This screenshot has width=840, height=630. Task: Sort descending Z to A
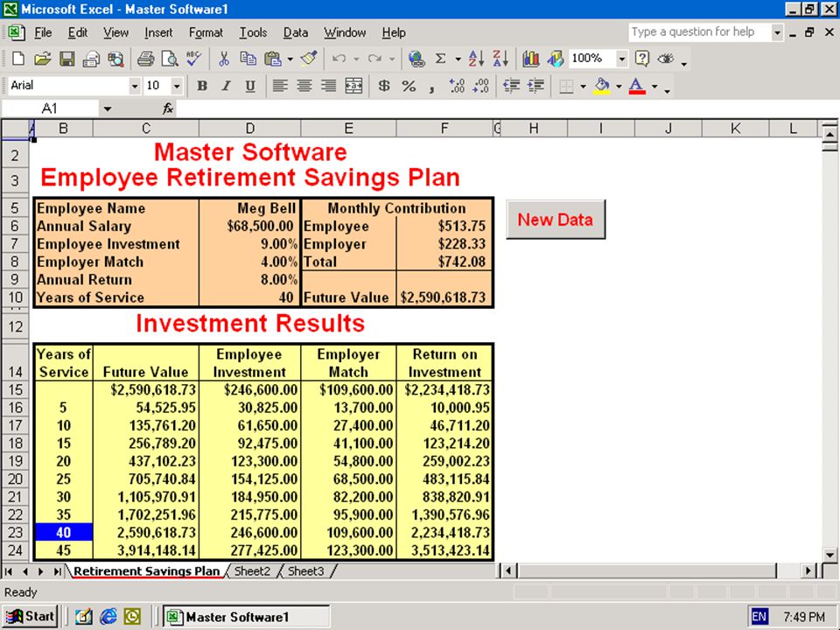coord(500,59)
